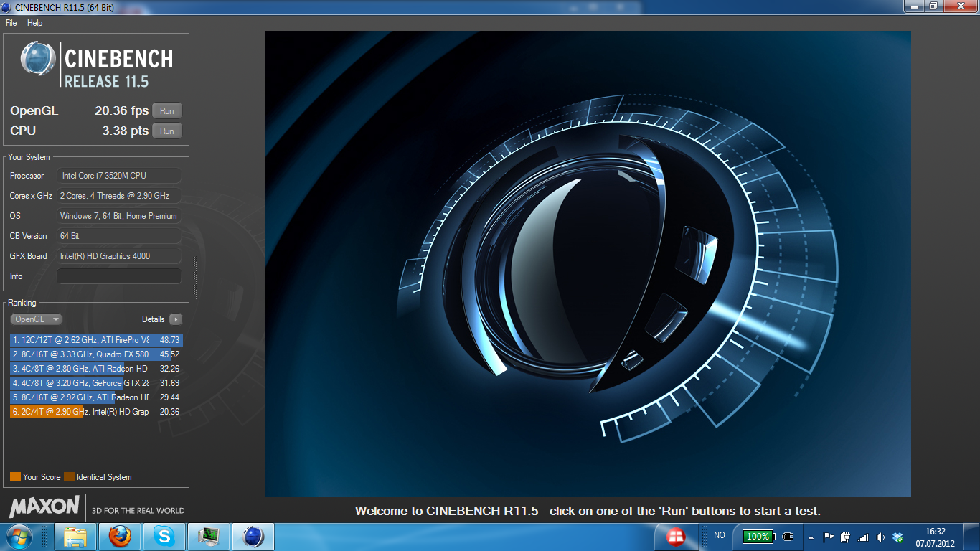The width and height of the screenshot is (980, 551).
Task: Open Windows Explorer from taskbar
Action: (x=76, y=537)
